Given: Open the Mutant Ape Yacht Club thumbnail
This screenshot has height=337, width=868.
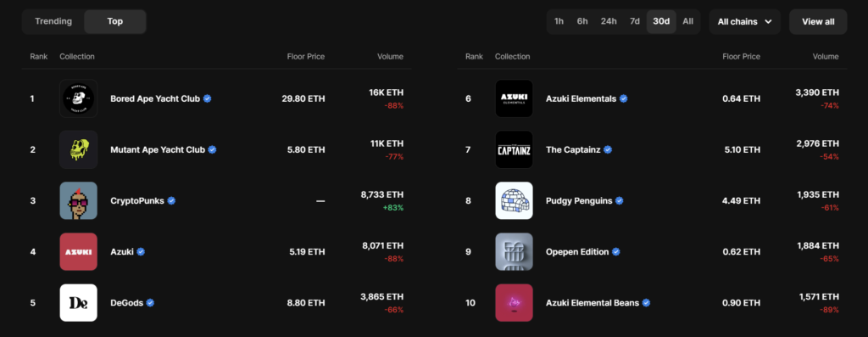Looking at the screenshot, I should pyautogui.click(x=79, y=149).
